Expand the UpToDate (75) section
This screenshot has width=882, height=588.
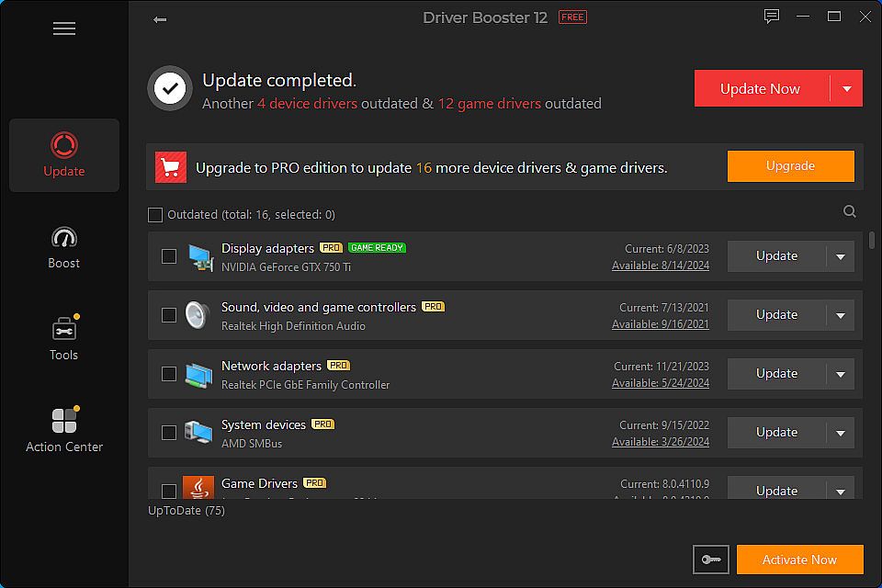tap(187, 510)
